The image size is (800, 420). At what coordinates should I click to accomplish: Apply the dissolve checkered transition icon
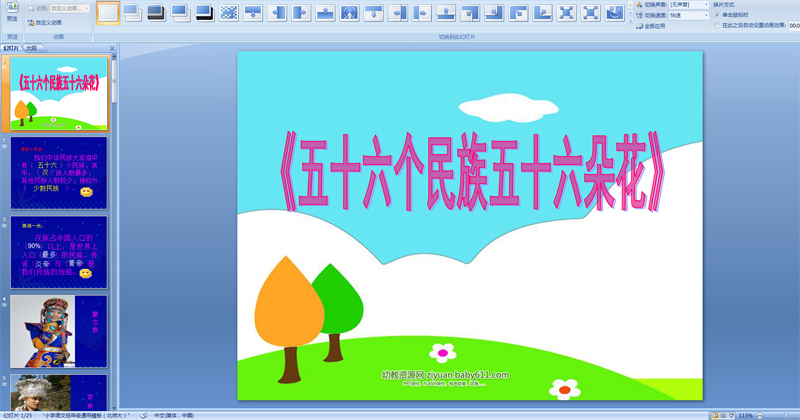229,12
